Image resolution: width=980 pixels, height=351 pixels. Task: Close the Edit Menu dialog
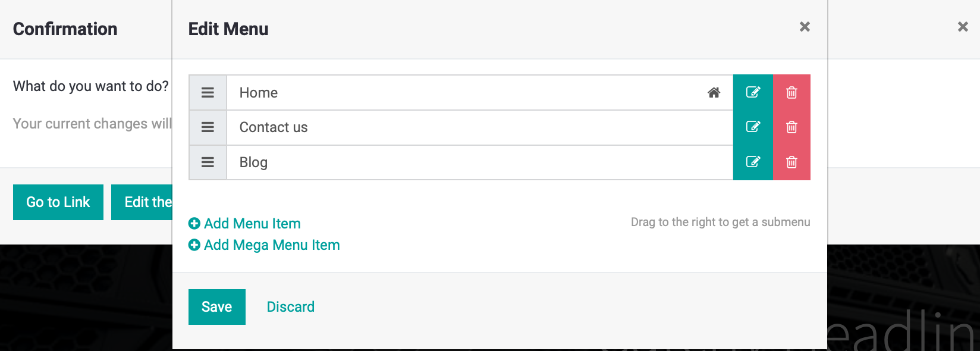(x=805, y=27)
